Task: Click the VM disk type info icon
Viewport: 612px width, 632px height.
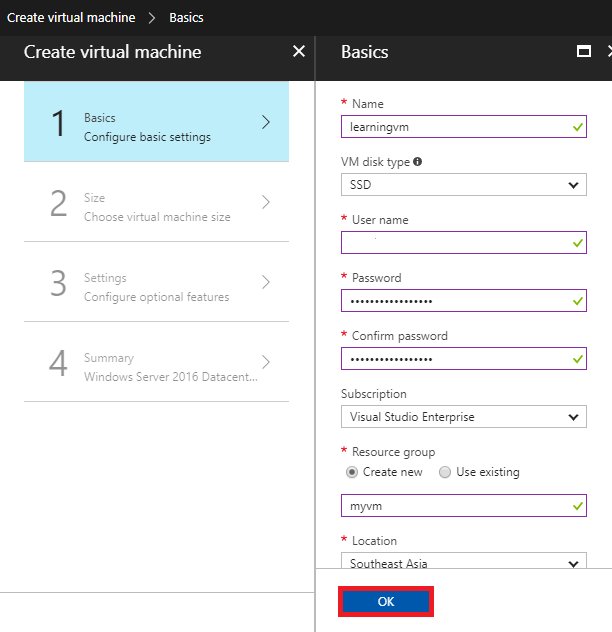Action: pos(418,161)
